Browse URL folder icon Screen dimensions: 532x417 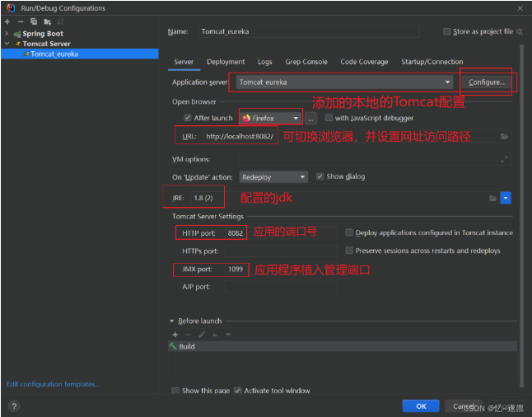point(504,136)
